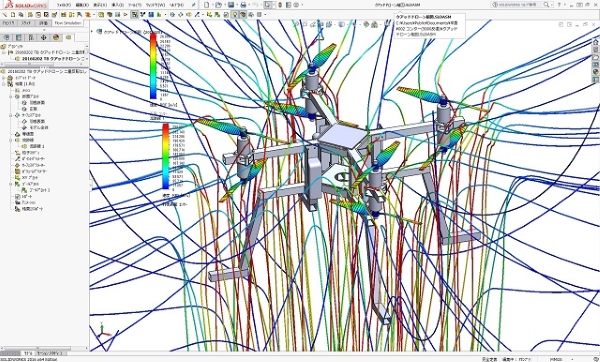Click the lower velocity color legend bar
Viewport: 600px width, 362px height.
(165, 156)
